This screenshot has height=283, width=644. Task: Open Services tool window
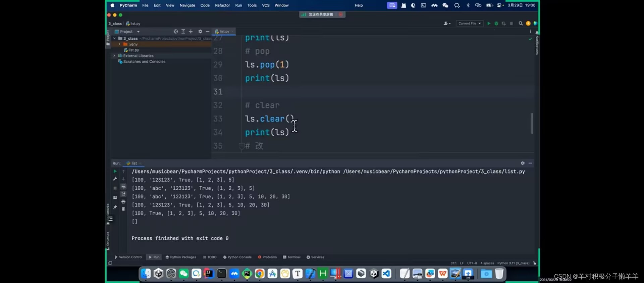point(315,257)
